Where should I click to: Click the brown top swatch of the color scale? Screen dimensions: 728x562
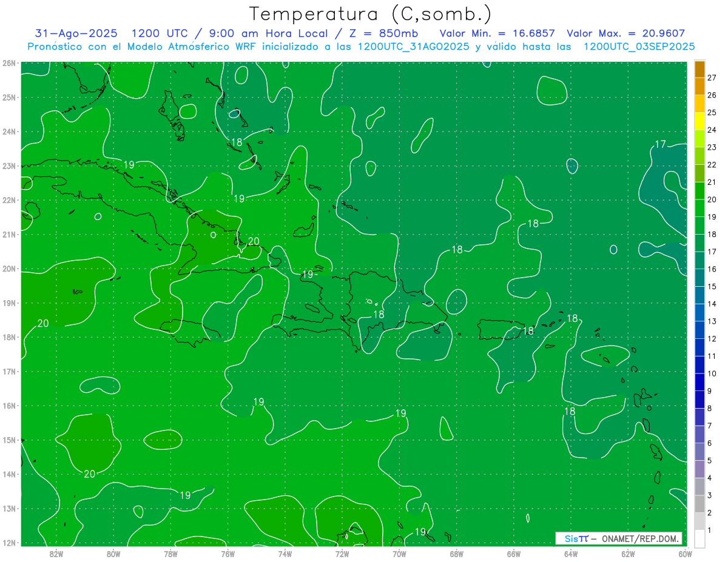[x=699, y=69]
